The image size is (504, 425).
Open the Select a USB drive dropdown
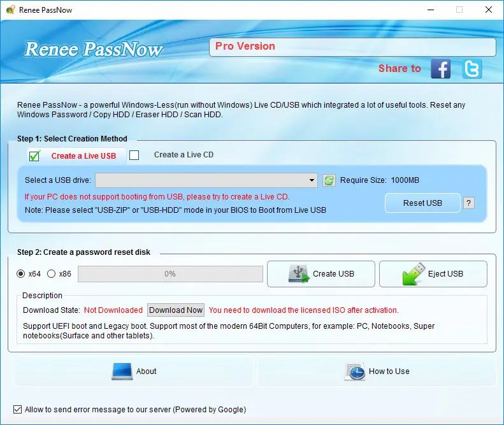click(x=206, y=180)
